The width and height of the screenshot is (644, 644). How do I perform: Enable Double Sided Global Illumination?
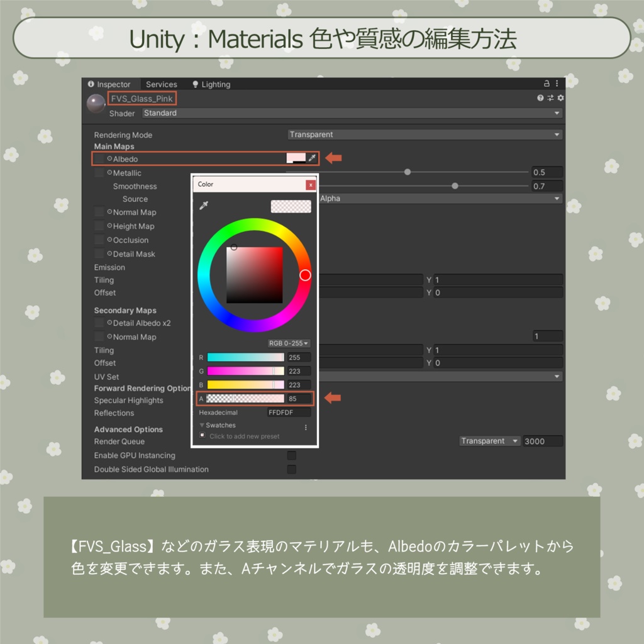pos(291,469)
